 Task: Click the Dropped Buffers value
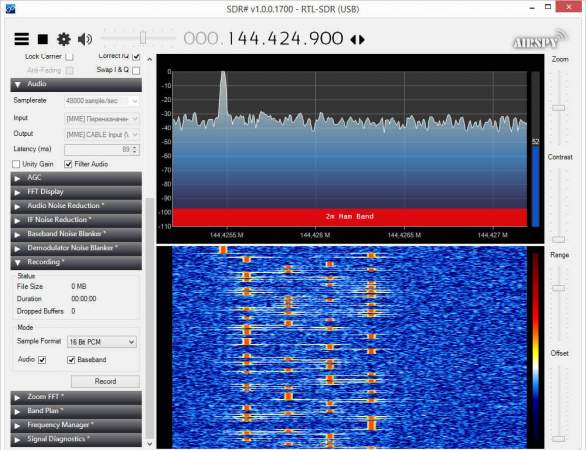pos(73,311)
